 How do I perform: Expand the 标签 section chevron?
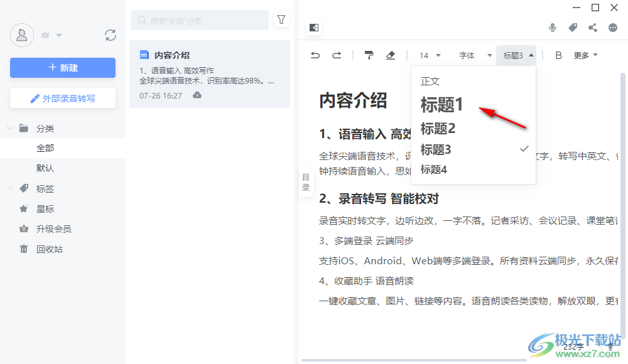(10, 188)
